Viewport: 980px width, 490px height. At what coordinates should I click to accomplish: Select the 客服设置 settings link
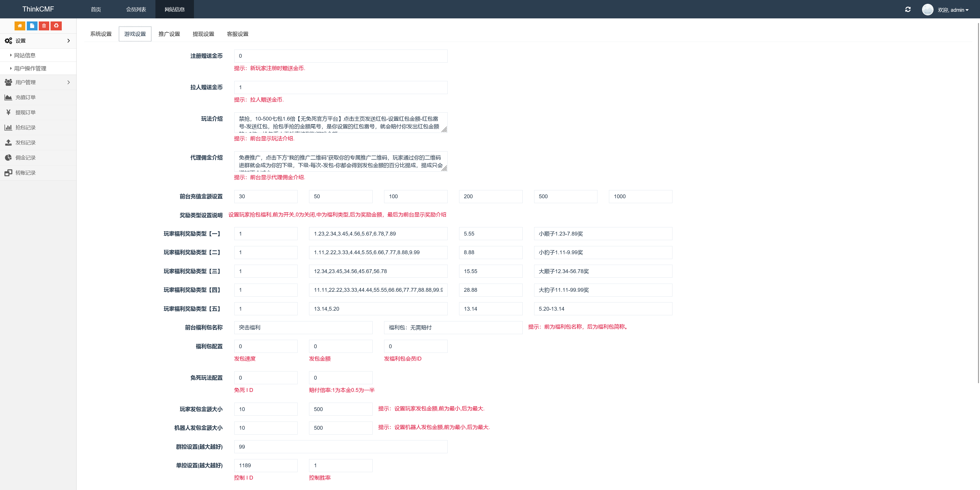[x=237, y=33]
